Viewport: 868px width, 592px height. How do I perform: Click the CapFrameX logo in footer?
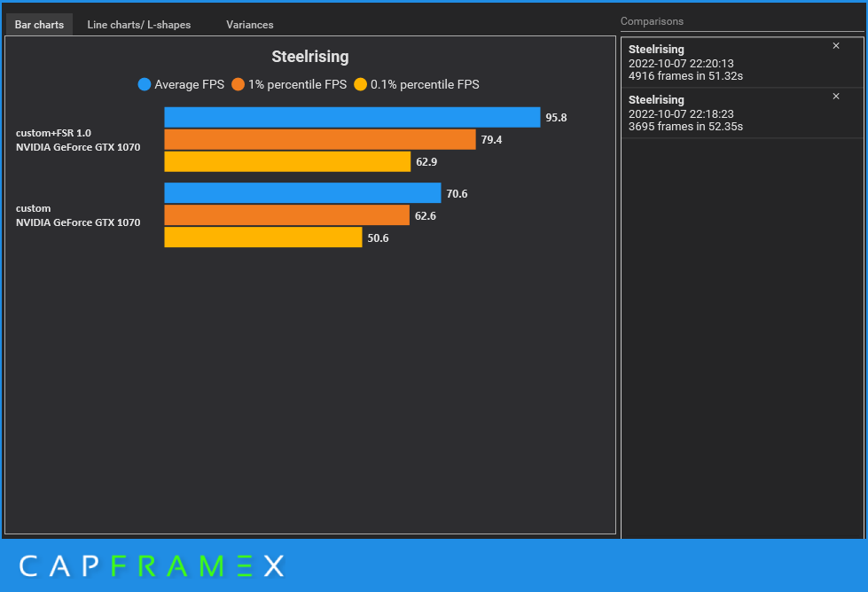pos(152,566)
